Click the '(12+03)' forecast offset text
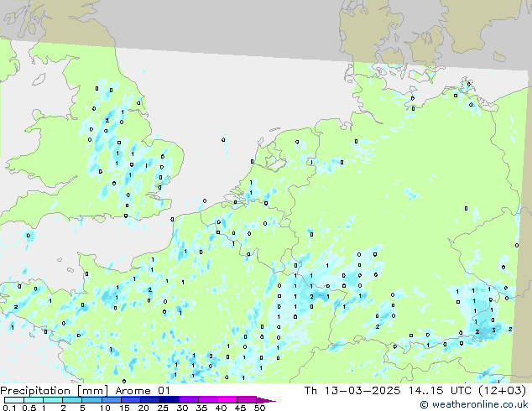 [502, 391]
